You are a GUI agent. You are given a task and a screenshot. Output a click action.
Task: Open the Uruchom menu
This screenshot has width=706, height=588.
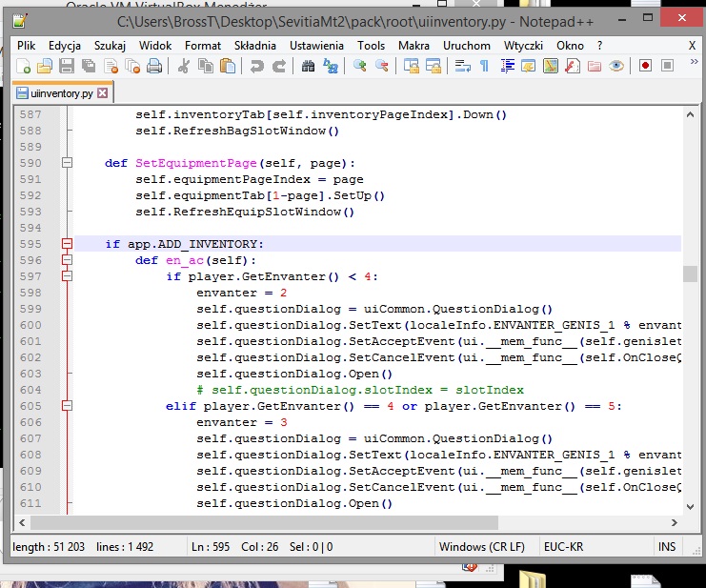[x=467, y=46]
